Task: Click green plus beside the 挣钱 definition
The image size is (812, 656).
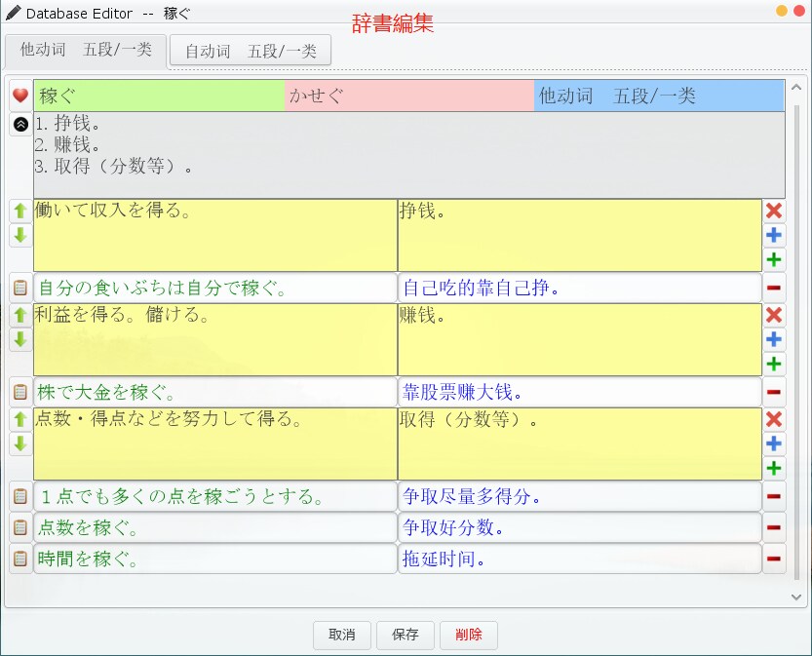Action: point(774,259)
